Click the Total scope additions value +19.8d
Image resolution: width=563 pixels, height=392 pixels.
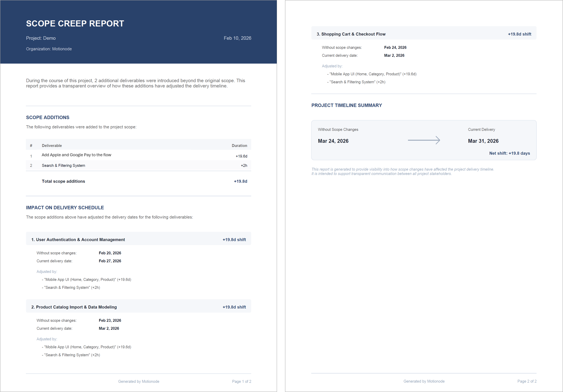[241, 181]
